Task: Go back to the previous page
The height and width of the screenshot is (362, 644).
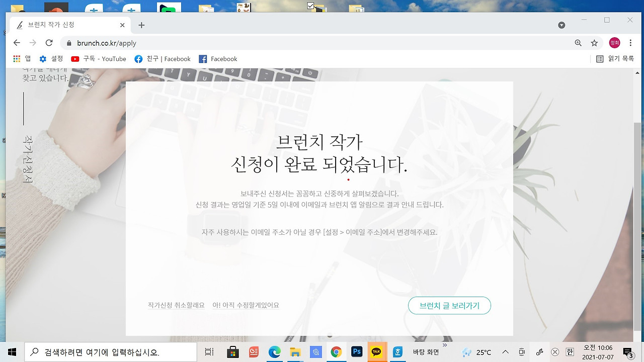Action: coord(17,43)
